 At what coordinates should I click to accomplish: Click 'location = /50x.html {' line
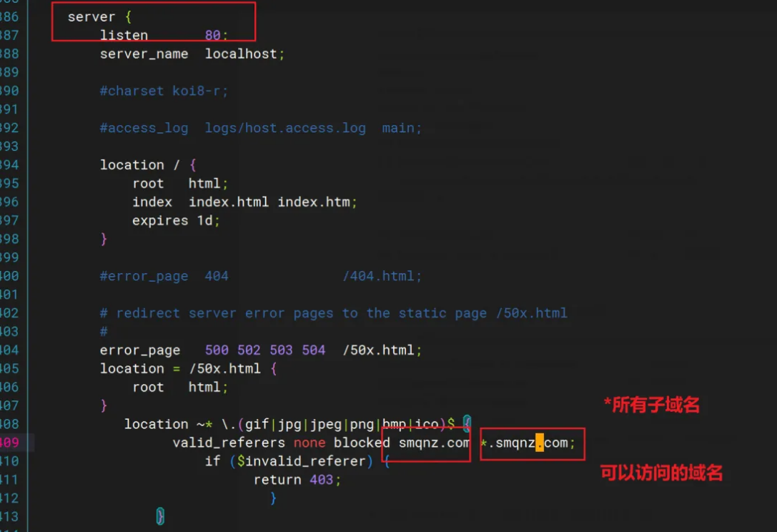(x=188, y=369)
